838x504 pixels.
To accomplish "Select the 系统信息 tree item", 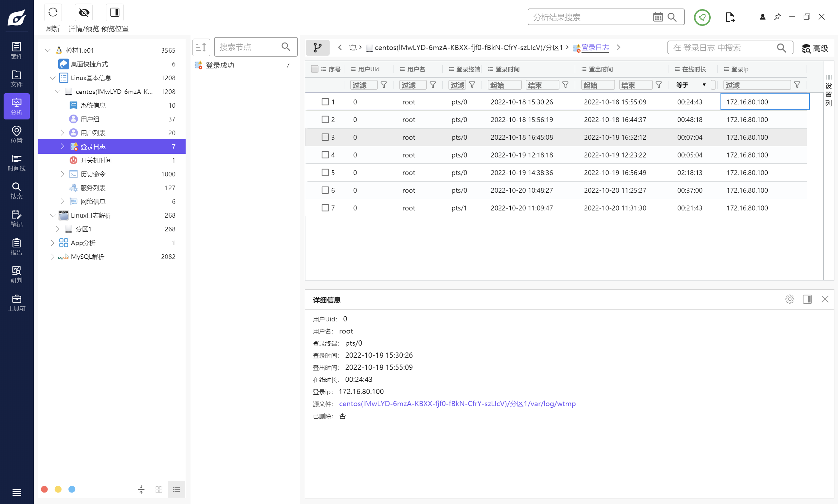I will (x=93, y=105).
